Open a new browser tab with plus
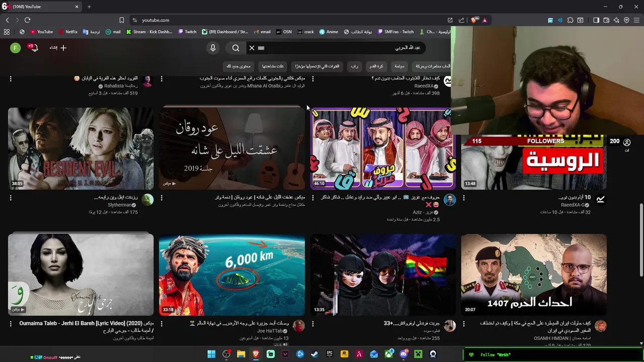Viewport: 644px width, 362px height. 89,7
